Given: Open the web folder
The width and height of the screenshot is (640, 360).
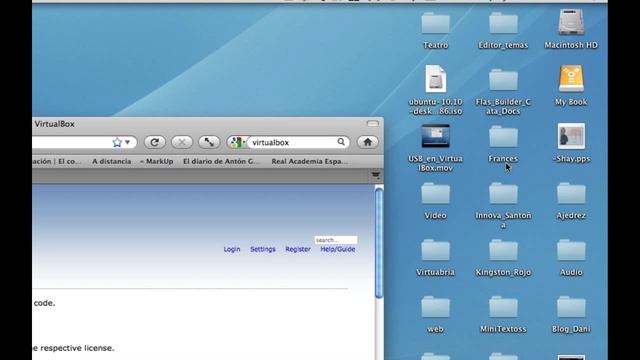Looking at the screenshot, I should [435, 307].
